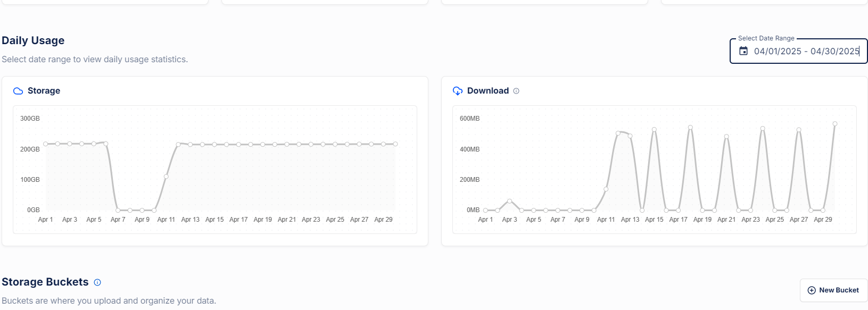The width and height of the screenshot is (868, 310).
Task: Click info icon beside Storage Buckets heading
Action: (97, 282)
